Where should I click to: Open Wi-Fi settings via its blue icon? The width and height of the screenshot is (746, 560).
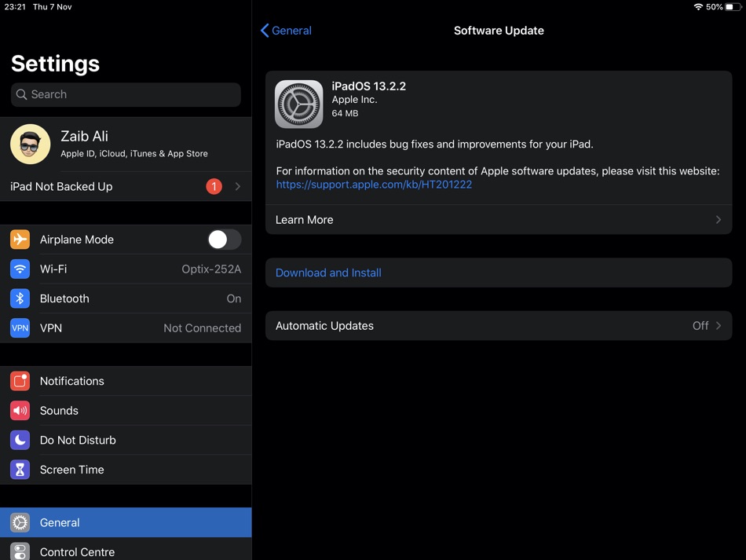coord(20,269)
